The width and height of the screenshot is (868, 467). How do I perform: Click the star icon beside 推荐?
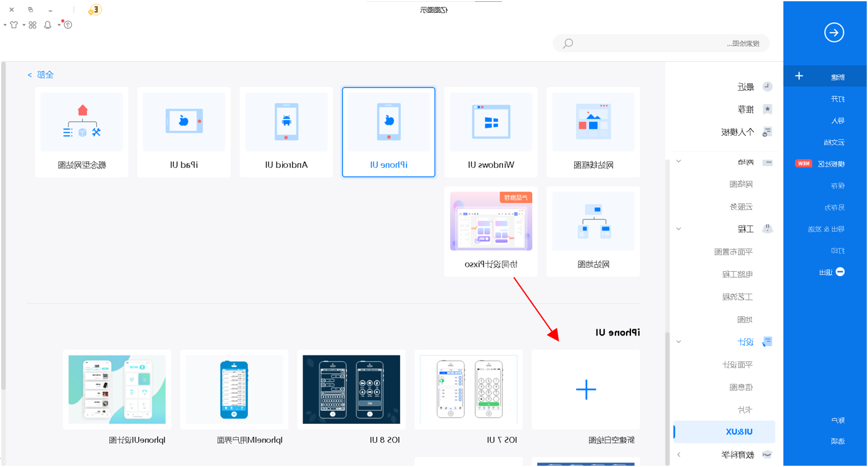(x=767, y=110)
